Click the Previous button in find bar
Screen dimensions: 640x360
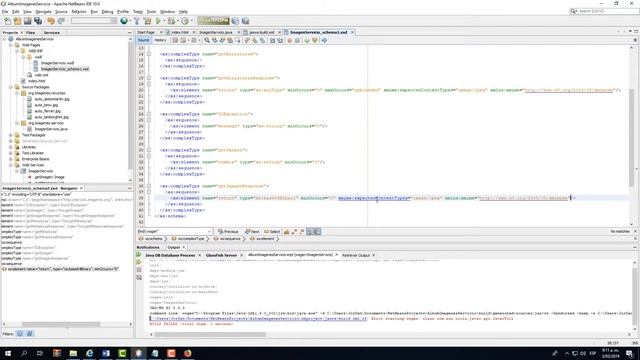228,231
